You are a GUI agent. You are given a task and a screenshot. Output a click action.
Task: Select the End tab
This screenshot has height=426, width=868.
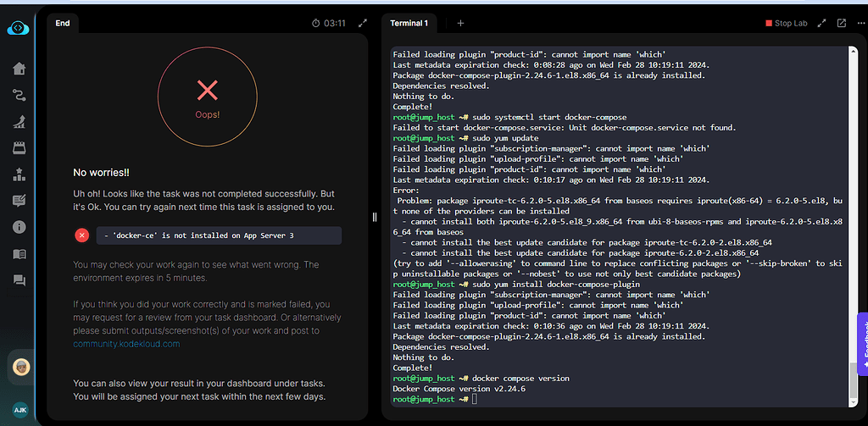63,23
